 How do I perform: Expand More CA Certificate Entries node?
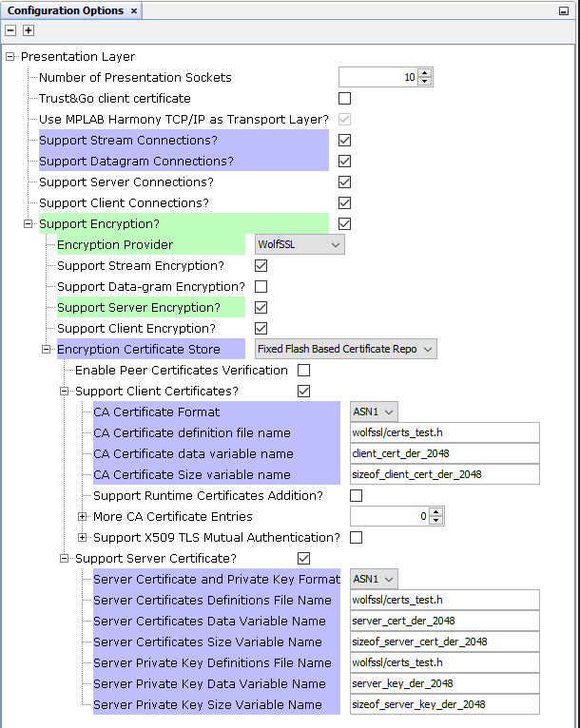pyautogui.click(x=82, y=516)
